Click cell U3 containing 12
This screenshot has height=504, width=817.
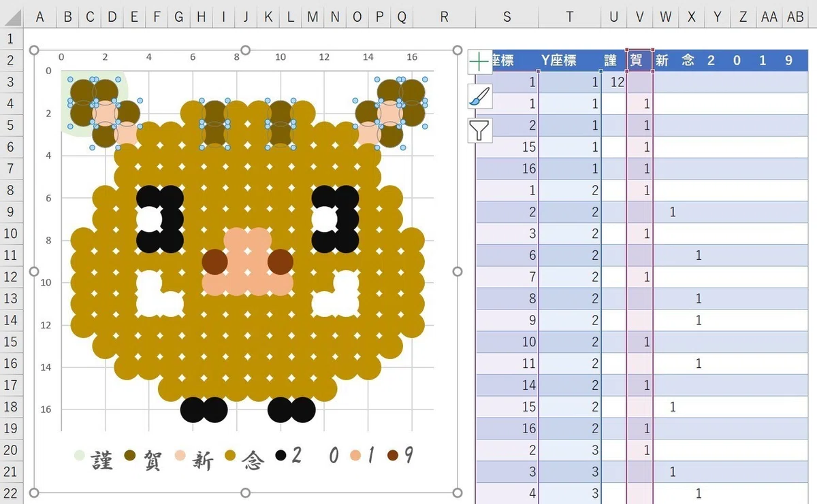tap(613, 82)
